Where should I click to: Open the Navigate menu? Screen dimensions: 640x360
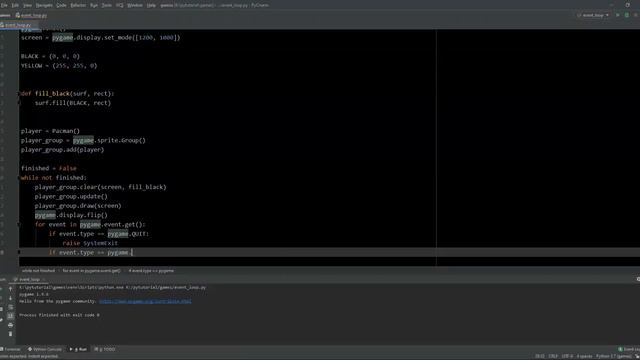[x=44, y=5]
